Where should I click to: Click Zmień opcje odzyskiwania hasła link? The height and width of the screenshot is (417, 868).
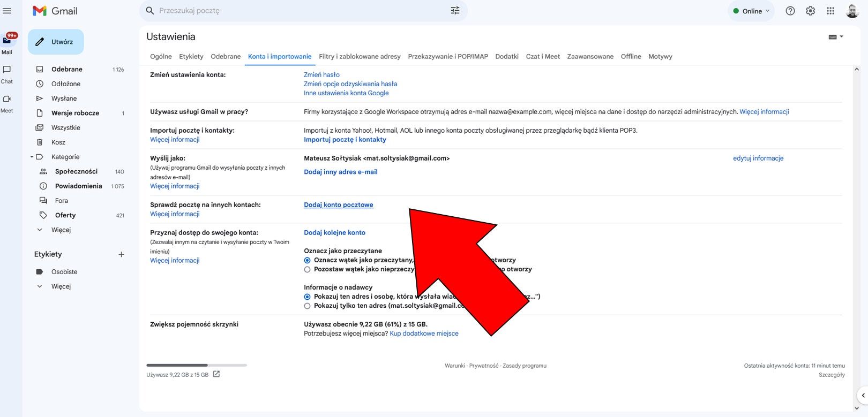[350, 84]
